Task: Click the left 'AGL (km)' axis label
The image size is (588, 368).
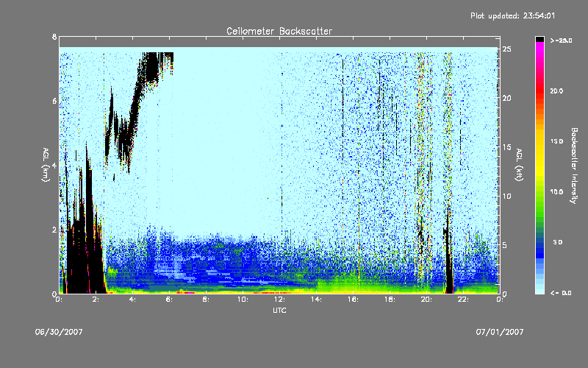Action: [x=46, y=165]
